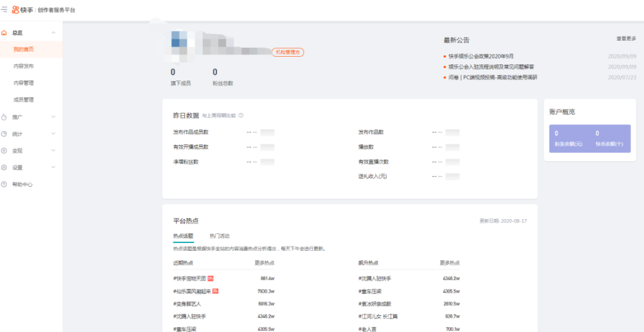Open 我的首页 in the sidebar

(x=31, y=49)
